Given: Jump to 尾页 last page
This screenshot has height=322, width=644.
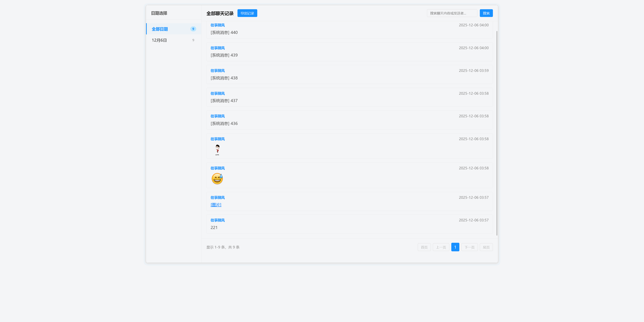Looking at the screenshot, I should pyautogui.click(x=486, y=247).
